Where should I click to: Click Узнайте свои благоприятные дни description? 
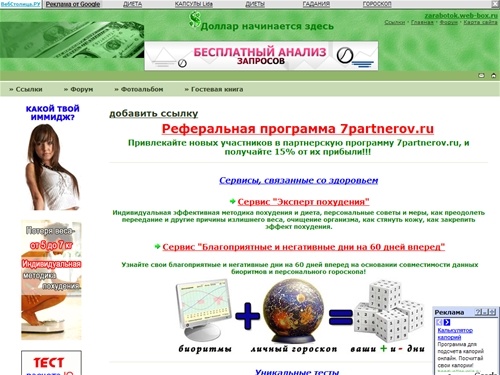(x=299, y=268)
